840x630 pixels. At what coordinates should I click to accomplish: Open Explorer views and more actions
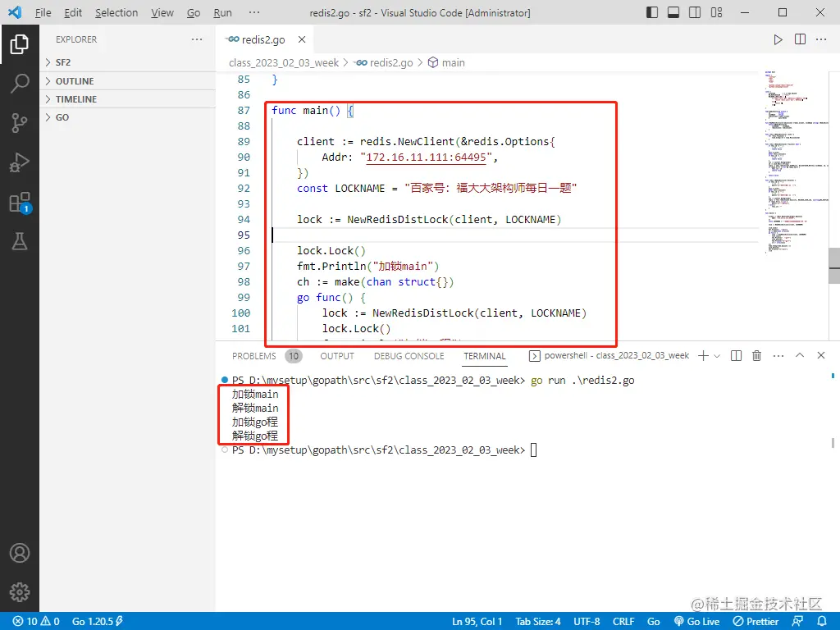click(x=197, y=39)
